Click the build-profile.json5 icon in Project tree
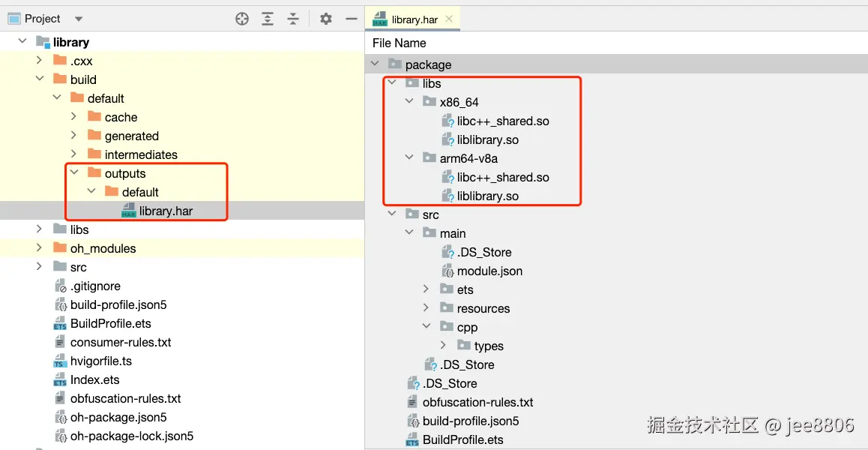The height and width of the screenshot is (450, 868). coord(60,304)
